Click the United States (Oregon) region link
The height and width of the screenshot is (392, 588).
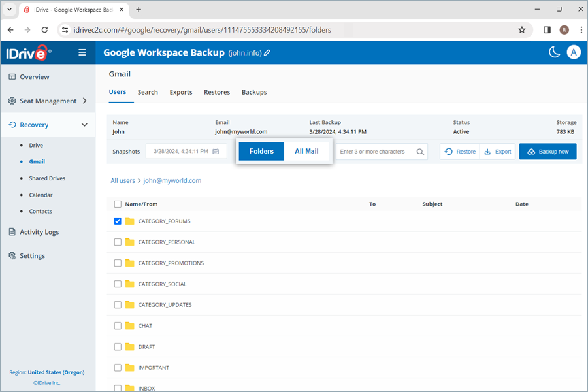point(56,372)
